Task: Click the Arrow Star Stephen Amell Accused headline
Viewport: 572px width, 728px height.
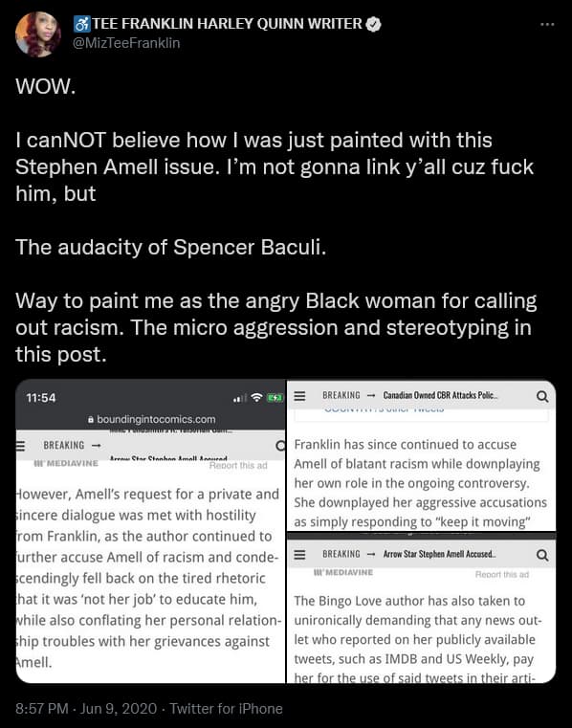Action: [439, 554]
